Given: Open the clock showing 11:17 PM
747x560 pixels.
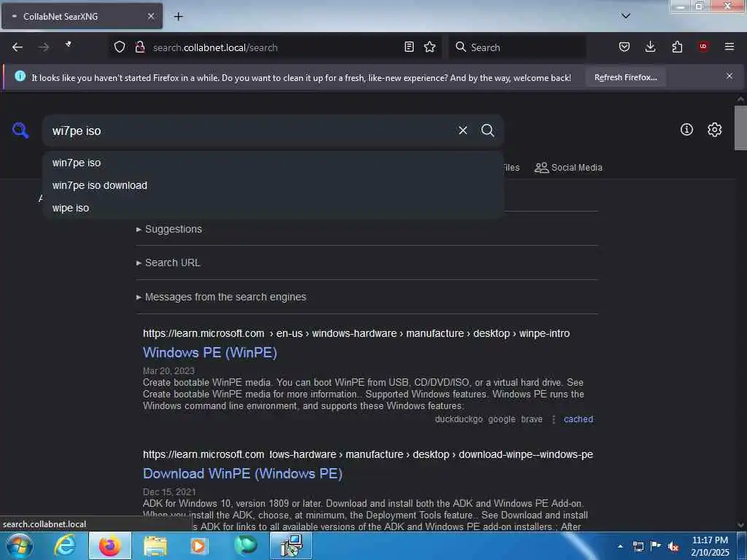Looking at the screenshot, I should [710, 546].
